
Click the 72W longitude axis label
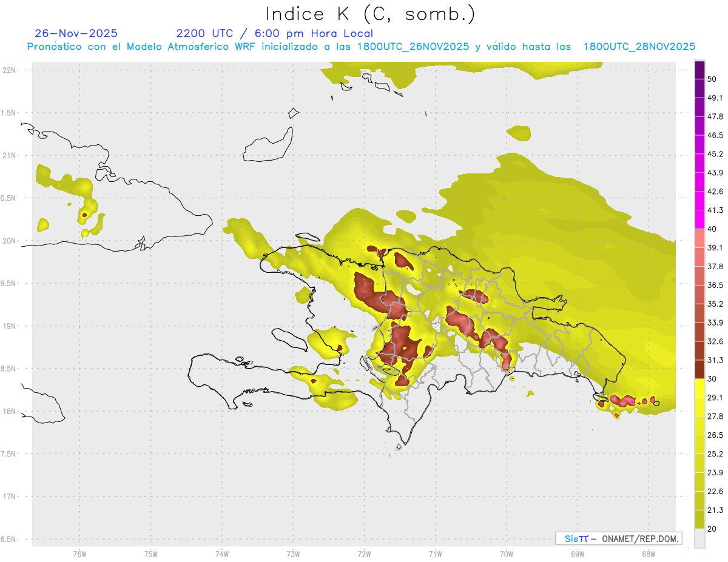point(364,554)
